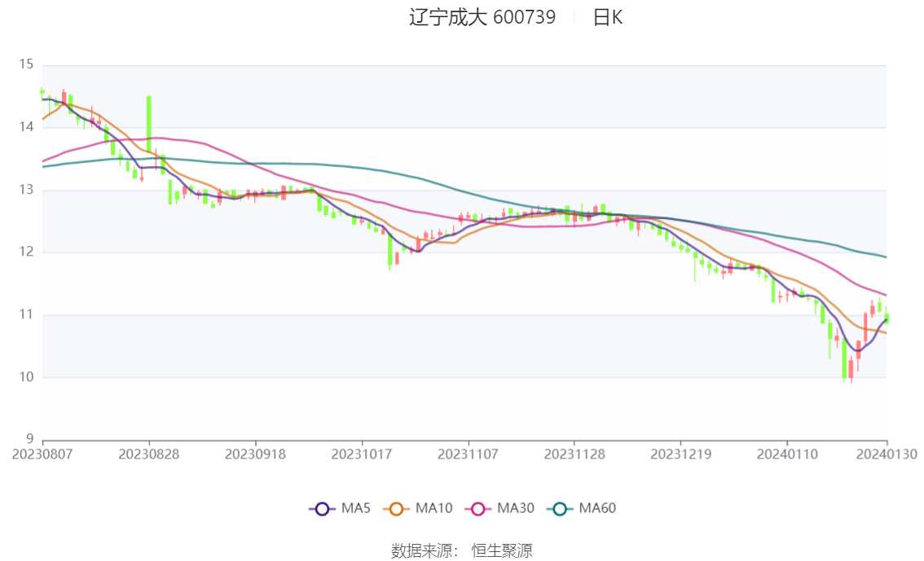
Task: Click the price level 15 axis label
Action: [26, 64]
